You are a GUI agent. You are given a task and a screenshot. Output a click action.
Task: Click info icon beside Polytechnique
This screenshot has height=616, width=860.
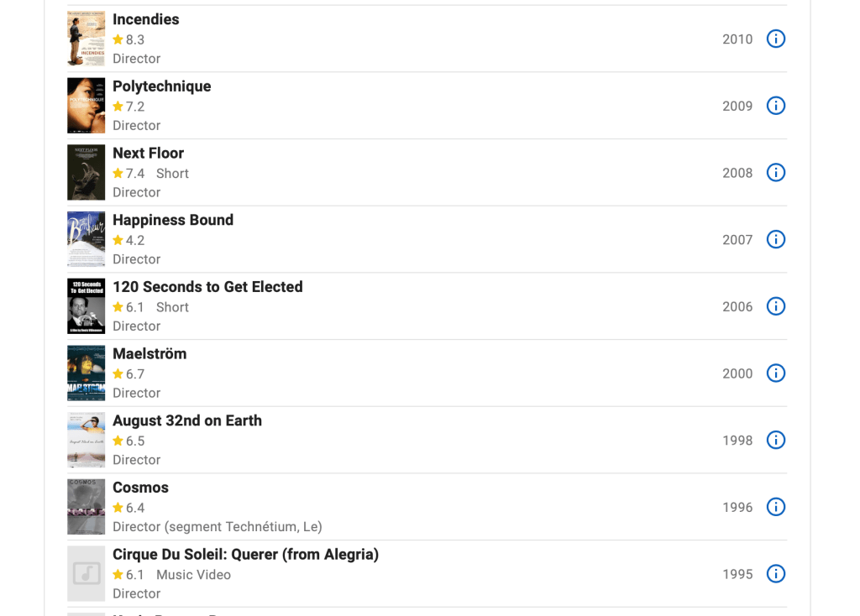pyautogui.click(x=776, y=106)
